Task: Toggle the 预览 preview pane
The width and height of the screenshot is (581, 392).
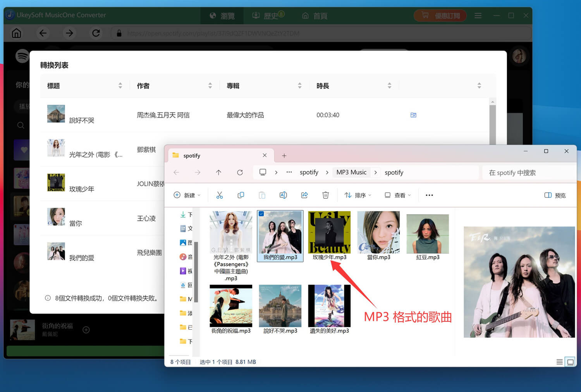Action: [x=555, y=195]
